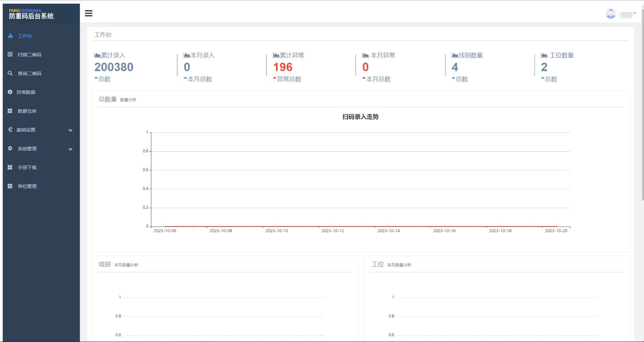Click the 扫描二维码 QR code icon

click(10, 55)
